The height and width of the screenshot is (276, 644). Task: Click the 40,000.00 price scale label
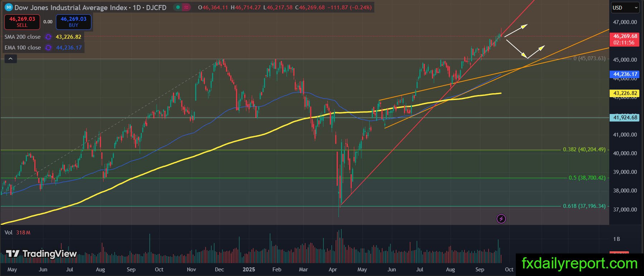pyautogui.click(x=625, y=153)
